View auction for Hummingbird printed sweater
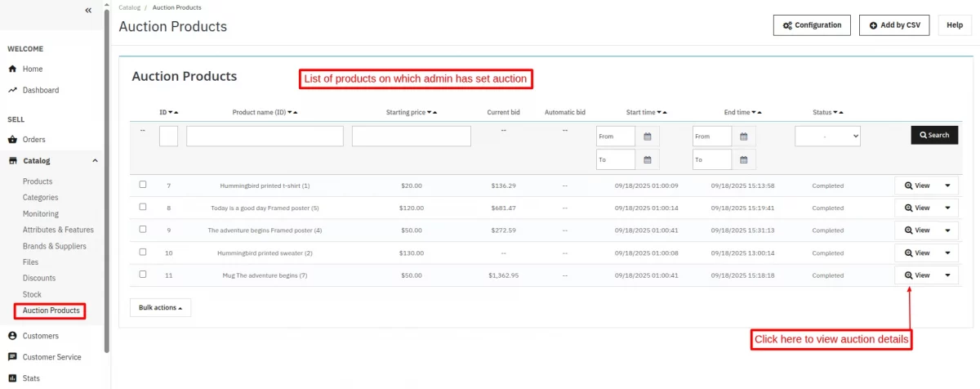Screen dimensions: 980x389 [x=916, y=253]
